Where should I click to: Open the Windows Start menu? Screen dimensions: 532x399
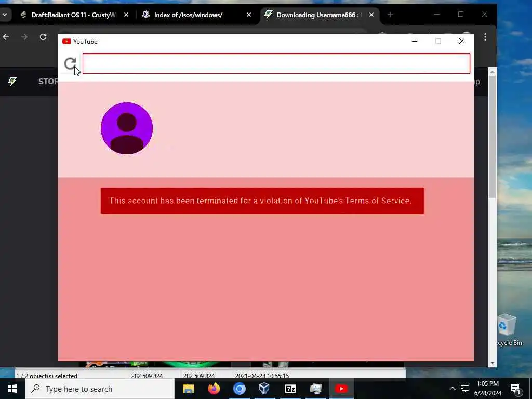coord(12,389)
